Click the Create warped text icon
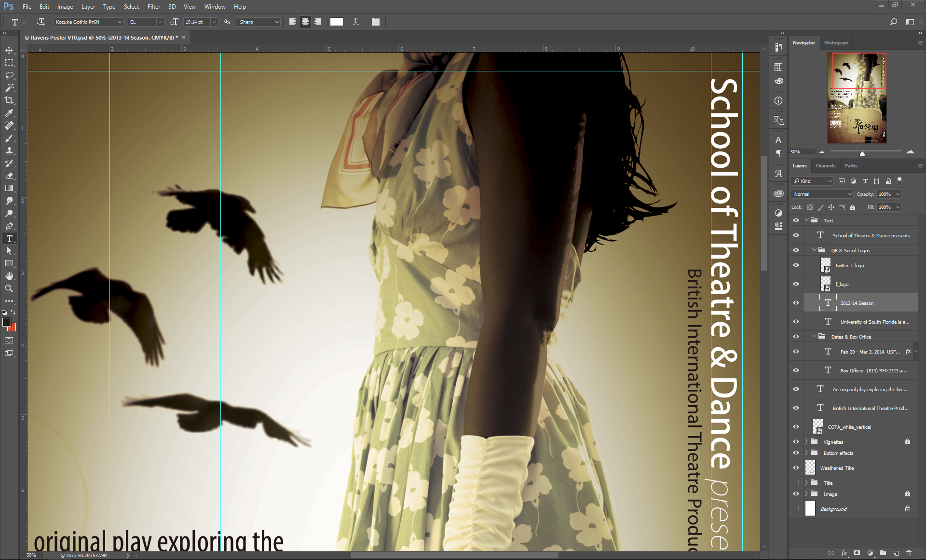This screenshot has height=560, width=926. tap(356, 22)
